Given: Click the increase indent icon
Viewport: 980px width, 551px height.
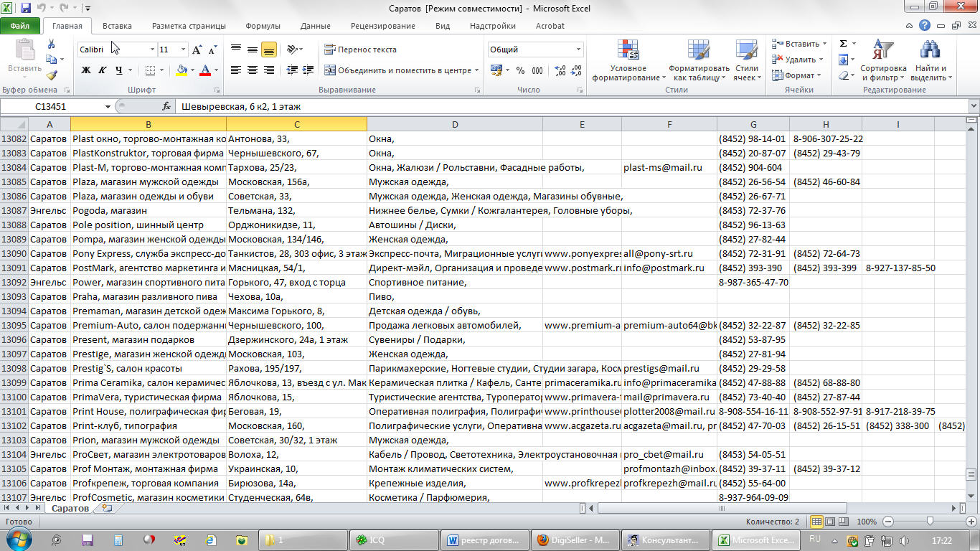Looking at the screenshot, I should (309, 70).
